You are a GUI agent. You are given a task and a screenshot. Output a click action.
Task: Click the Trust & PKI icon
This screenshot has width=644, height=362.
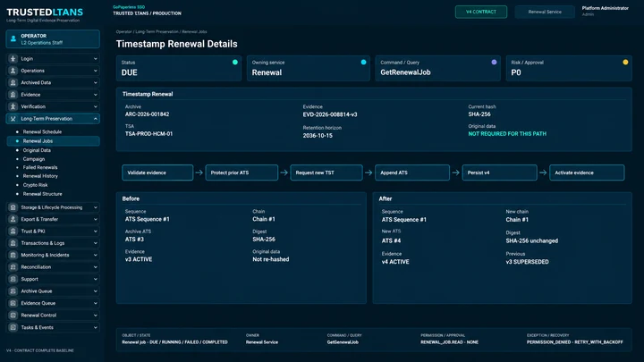pyautogui.click(x=13, y=232)
